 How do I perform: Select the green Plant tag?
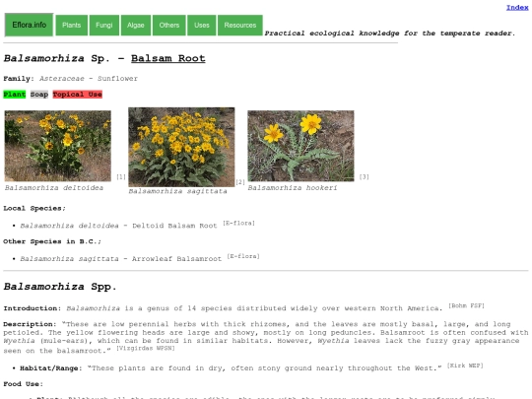(14, 95)
